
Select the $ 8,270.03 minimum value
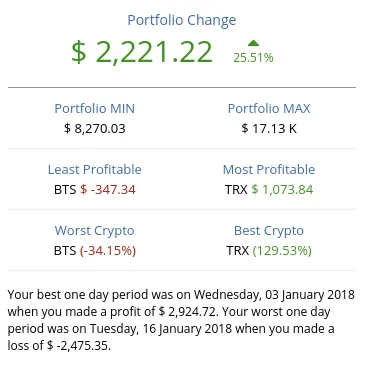tap(95, 128)
